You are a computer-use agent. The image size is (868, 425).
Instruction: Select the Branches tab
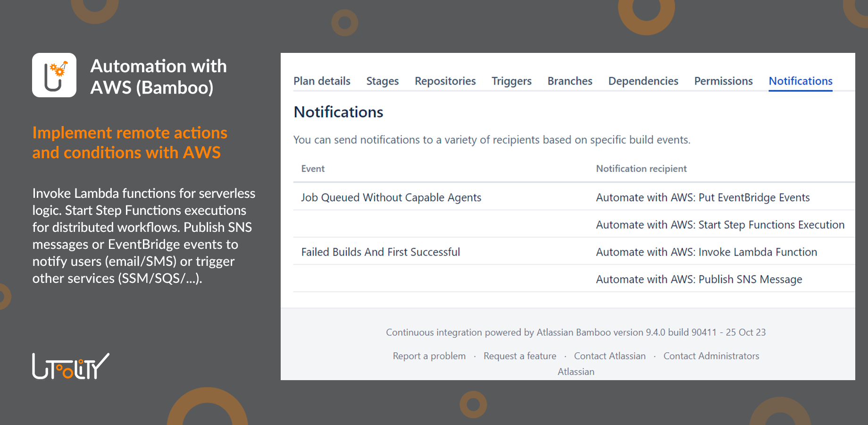tap(569, 81)
